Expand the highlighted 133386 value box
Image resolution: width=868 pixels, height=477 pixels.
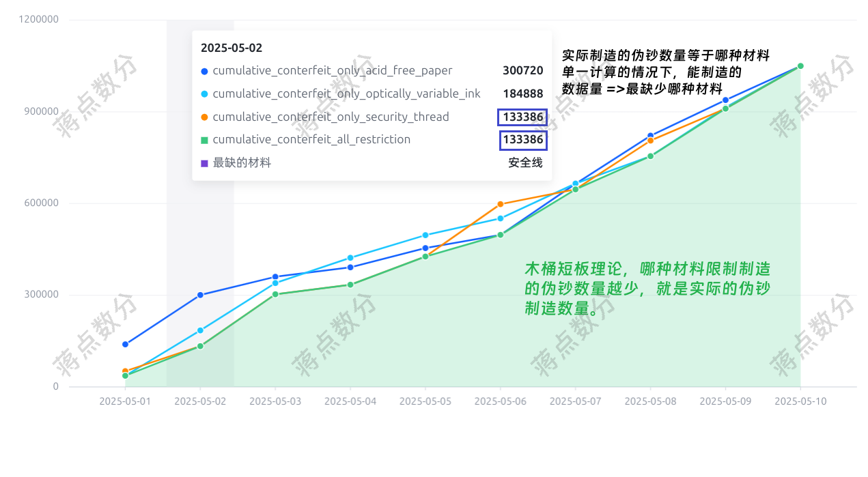click(x=523, y=117)
